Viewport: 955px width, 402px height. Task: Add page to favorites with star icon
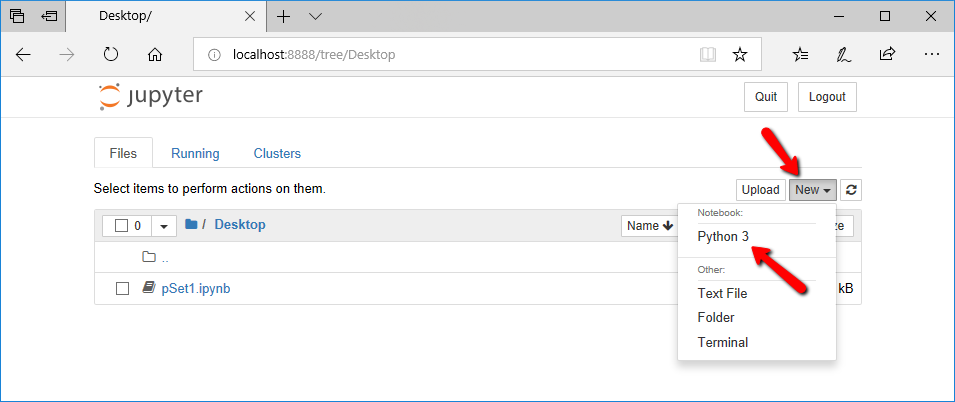coord(739,55)
